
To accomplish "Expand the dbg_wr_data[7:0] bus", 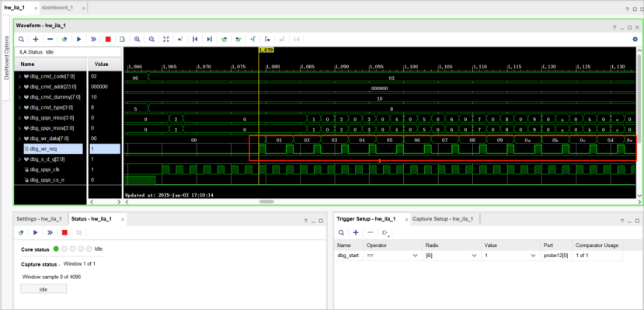I will [x=19, y=138].
